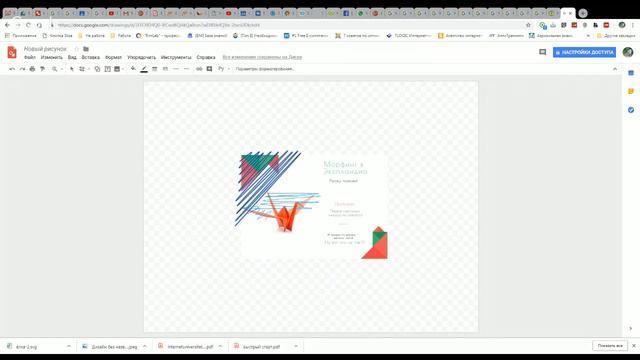Select the text box tool
The width and height of the screenshot is (640, 360).
pyautogui.click(x=107, y=69)
